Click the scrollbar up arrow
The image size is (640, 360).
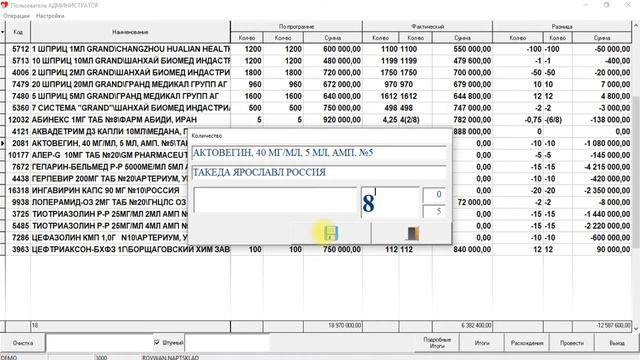pos(636,25)
